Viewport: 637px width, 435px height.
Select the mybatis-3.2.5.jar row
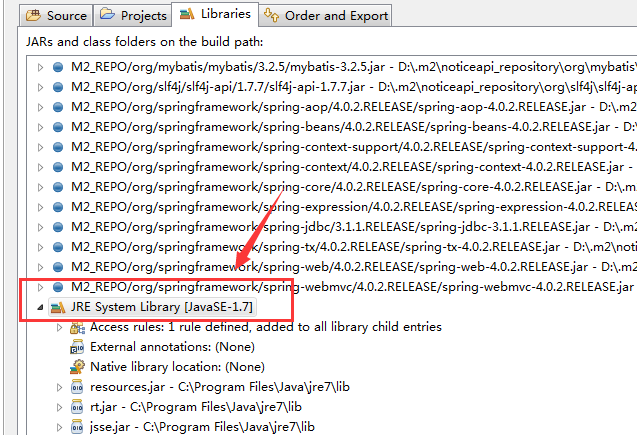353,67
